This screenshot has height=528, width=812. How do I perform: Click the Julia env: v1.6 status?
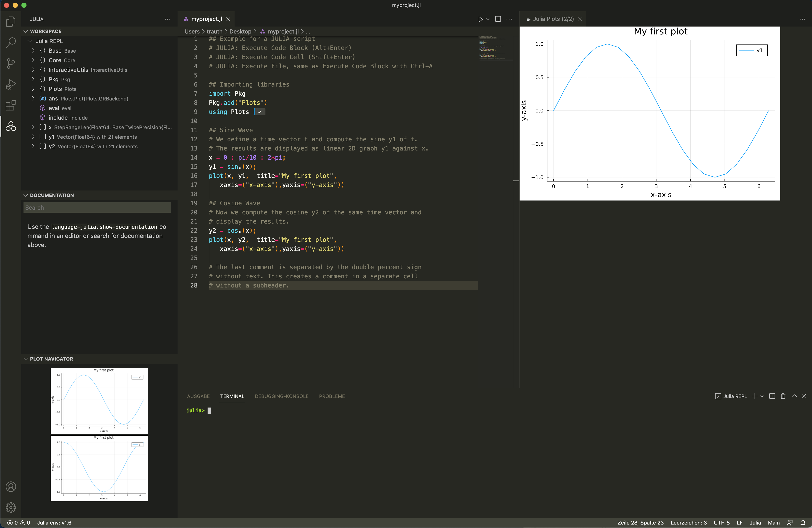(54, 523)
